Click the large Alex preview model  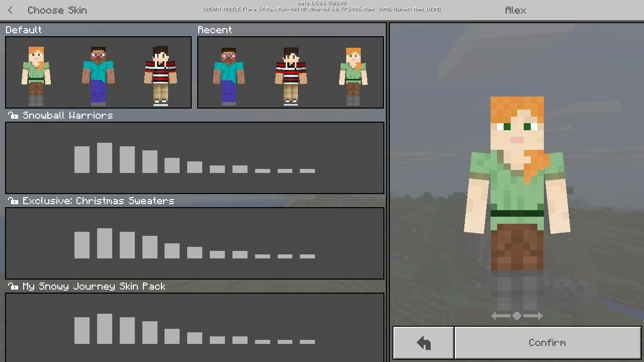517,203
